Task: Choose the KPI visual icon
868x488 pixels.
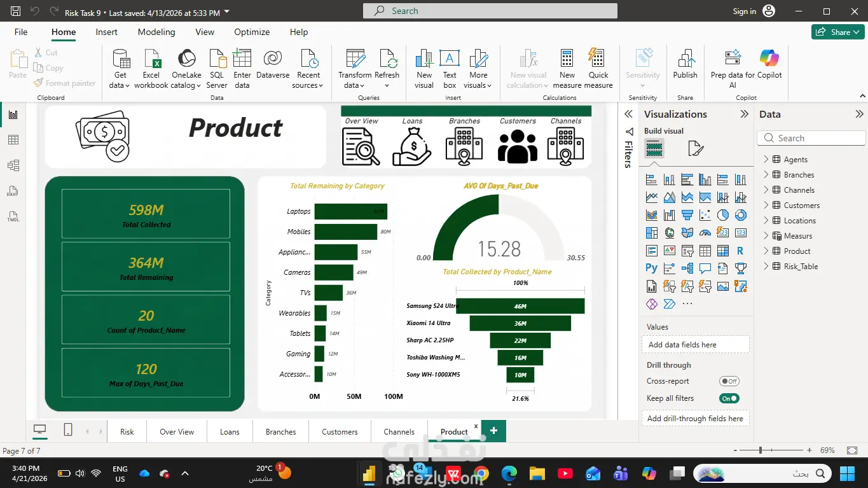Action: click(669, 251)
